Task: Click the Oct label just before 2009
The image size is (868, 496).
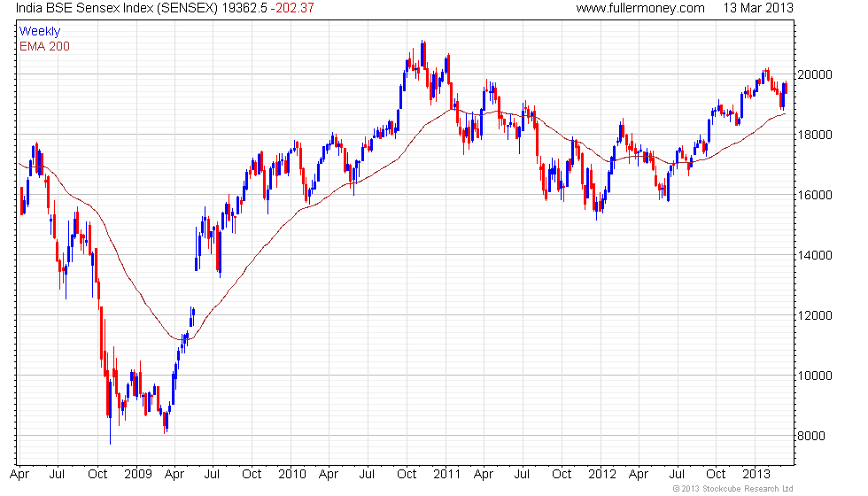Action: (x=97, y=475)
